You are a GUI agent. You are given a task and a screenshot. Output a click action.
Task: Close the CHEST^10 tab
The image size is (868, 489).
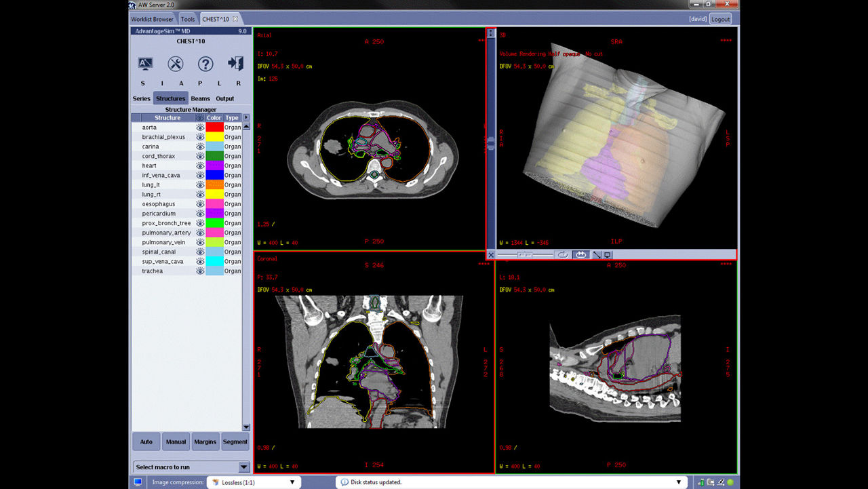click(x=235, y=19)
